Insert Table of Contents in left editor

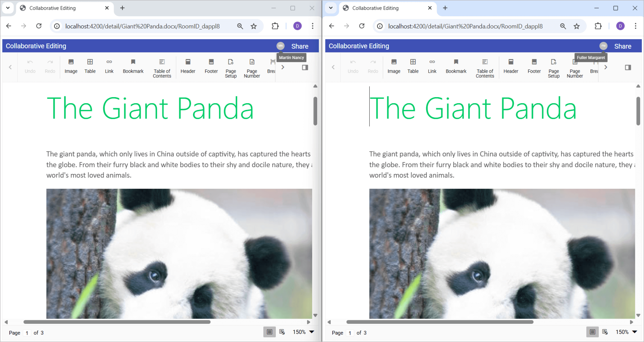click(162, 68)
